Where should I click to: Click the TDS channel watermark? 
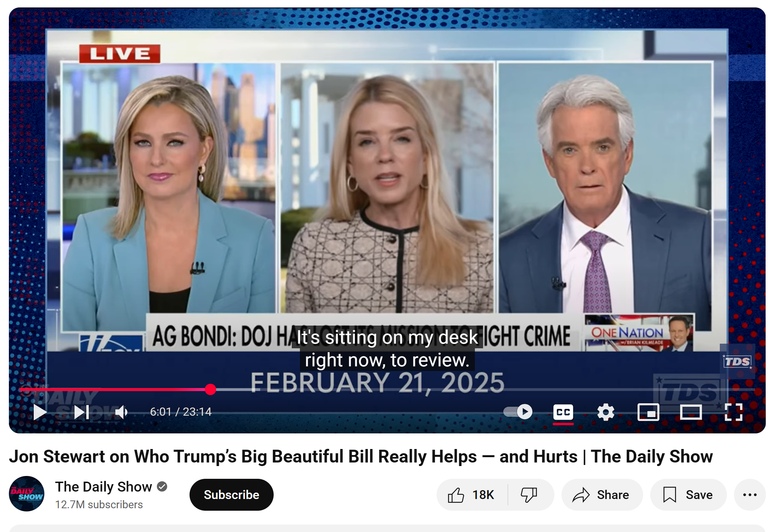(x=737, y=361)
